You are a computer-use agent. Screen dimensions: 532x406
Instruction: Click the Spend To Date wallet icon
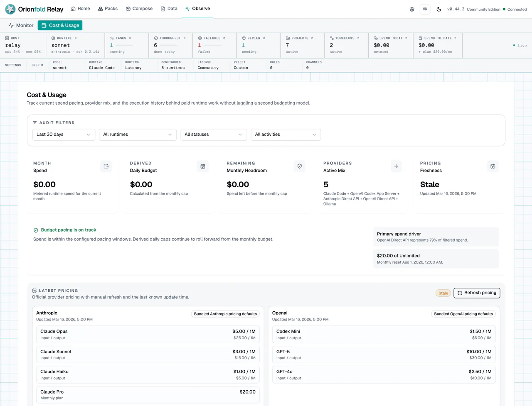[x=421, y=38]
